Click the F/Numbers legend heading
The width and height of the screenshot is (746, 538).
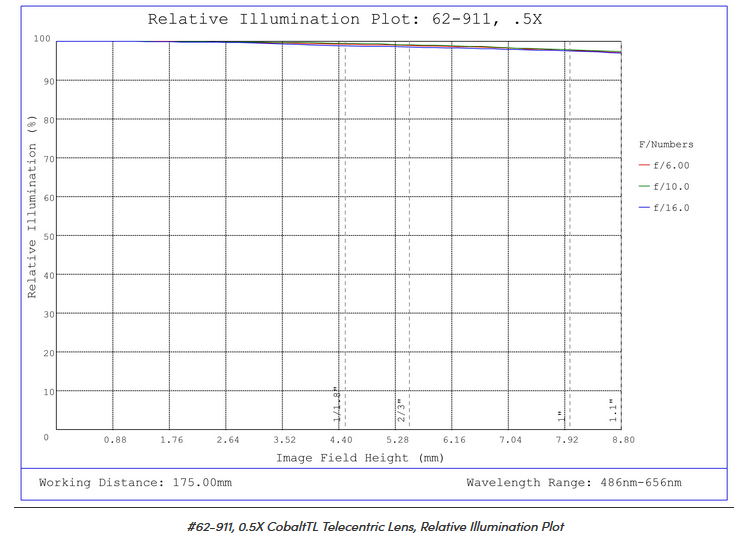click(x=666, y=145)
